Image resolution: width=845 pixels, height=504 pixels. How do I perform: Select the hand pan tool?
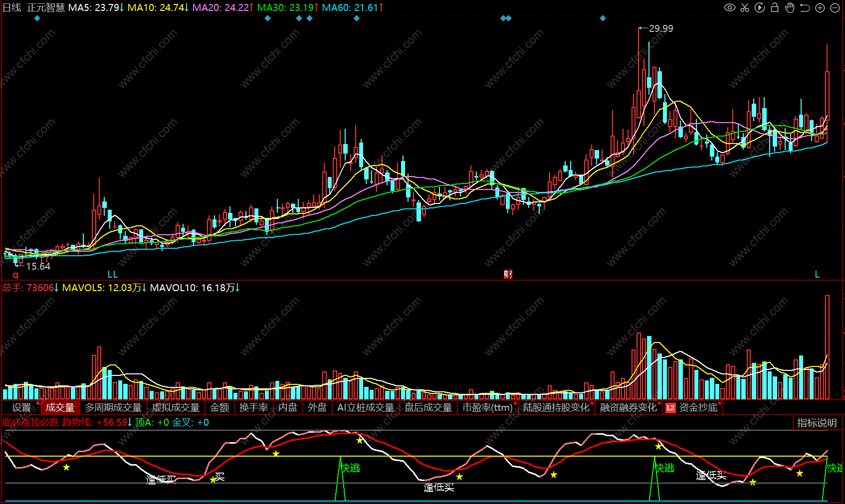(x=790, y=7)
